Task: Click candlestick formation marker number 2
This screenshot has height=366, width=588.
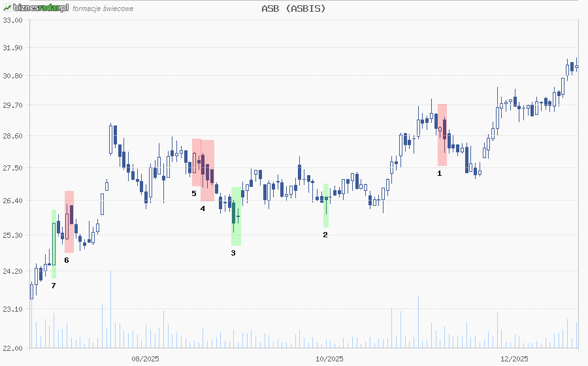Action: click(325, 234)
